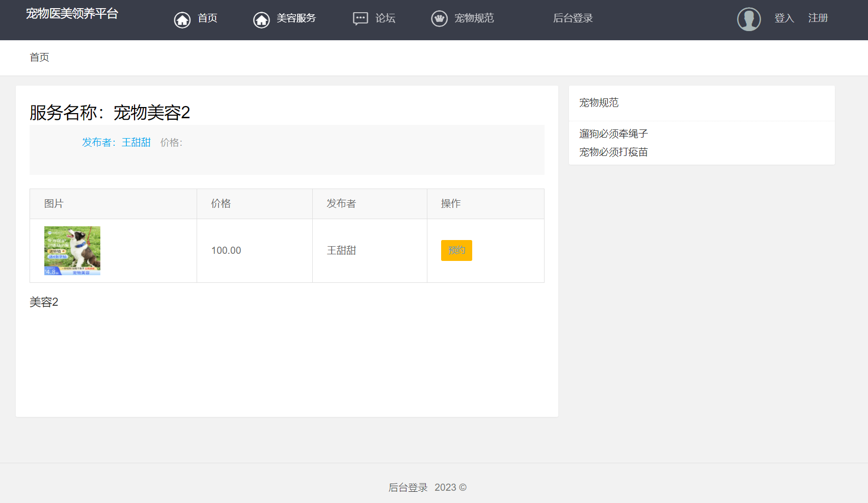
Task: Open the 首页 navigation menu item
Action: coord(207,18)
